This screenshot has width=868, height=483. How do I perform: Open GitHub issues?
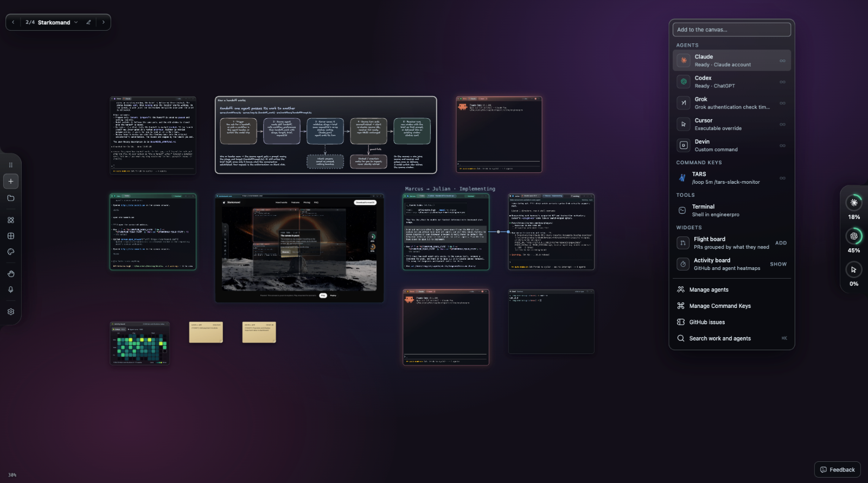(x=732, y=322)
